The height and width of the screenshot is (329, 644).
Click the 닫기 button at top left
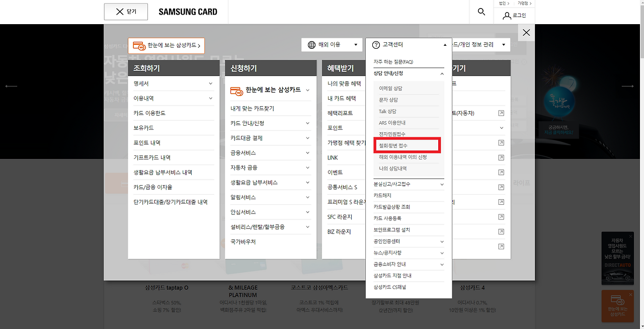126,12
